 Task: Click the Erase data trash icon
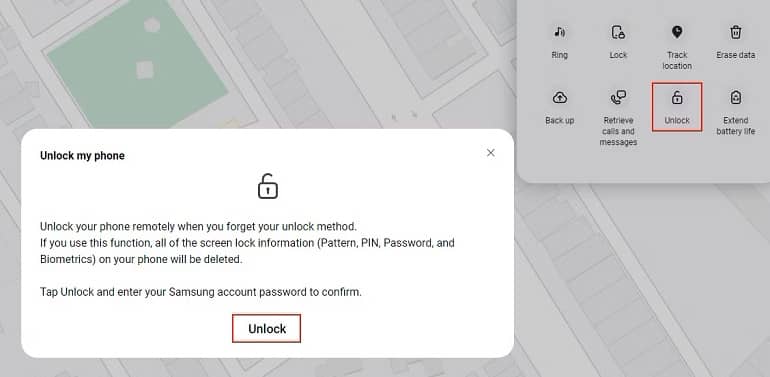pyautogui.click(x=736, y=32)
